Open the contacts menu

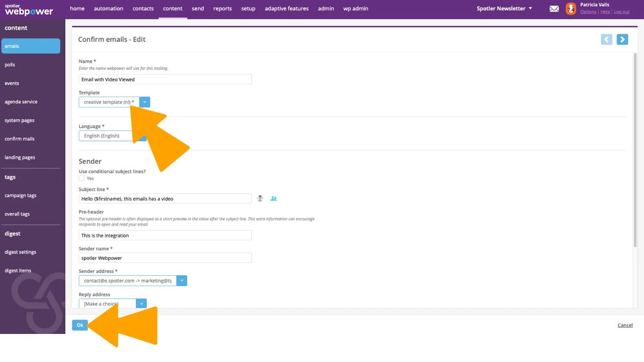(143, 9)
